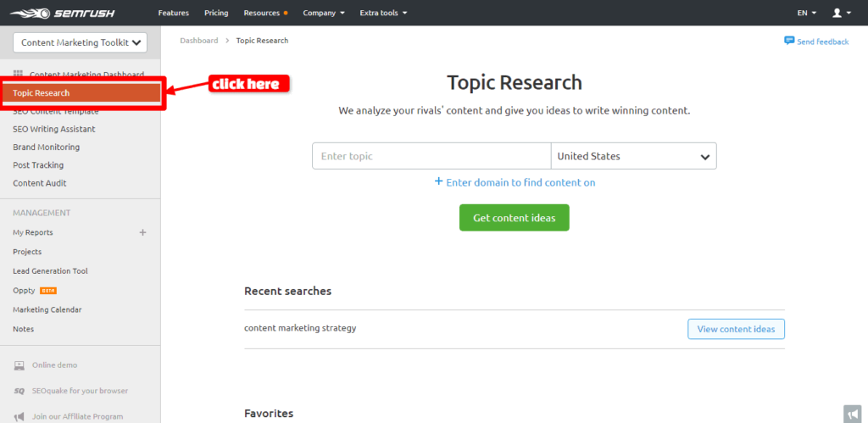Viewport: 868px width, 423px height.
Task: Open the Pricing page
Action: (216, 13)
